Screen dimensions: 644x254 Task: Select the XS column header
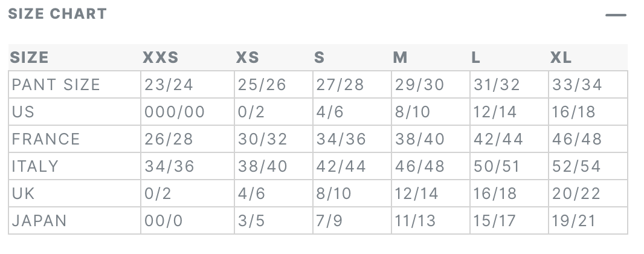247,57
